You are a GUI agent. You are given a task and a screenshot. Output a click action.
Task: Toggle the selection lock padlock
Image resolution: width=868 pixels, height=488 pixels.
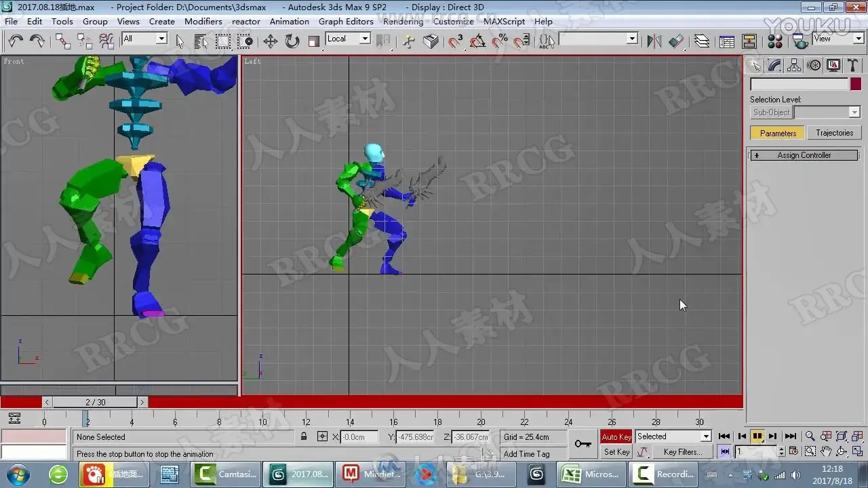coord(304,437)
